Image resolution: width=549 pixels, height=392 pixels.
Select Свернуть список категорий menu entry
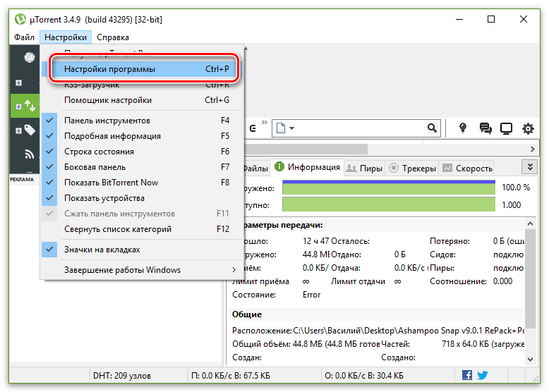pyautogui.click(x=142, y=229)
